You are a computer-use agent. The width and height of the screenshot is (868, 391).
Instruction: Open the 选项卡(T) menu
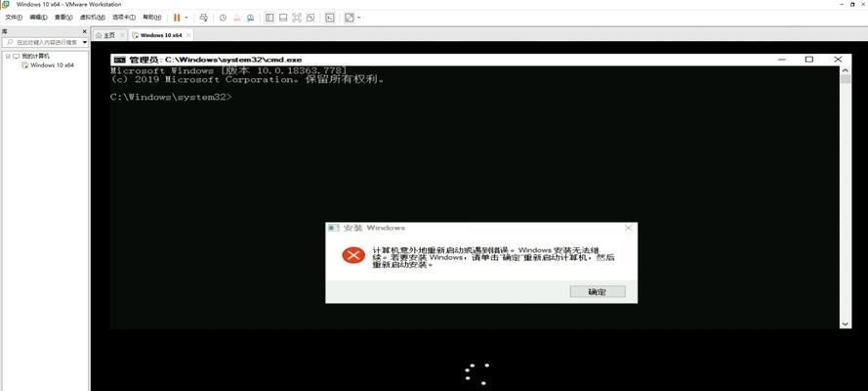coord(123,18)
